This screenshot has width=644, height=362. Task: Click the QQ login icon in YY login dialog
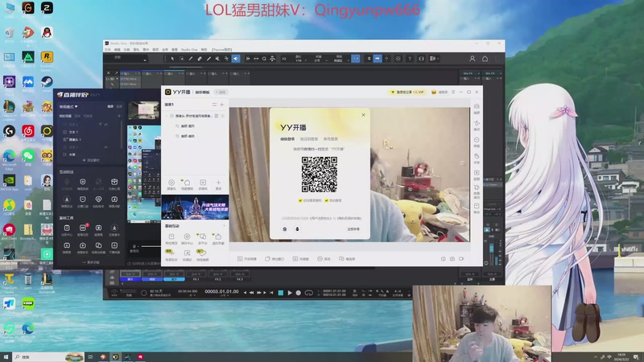pos(297,229)
